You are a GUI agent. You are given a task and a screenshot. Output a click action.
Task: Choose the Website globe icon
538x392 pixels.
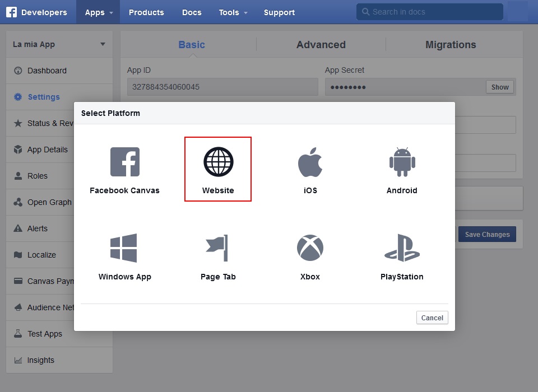tap(218, 162)
